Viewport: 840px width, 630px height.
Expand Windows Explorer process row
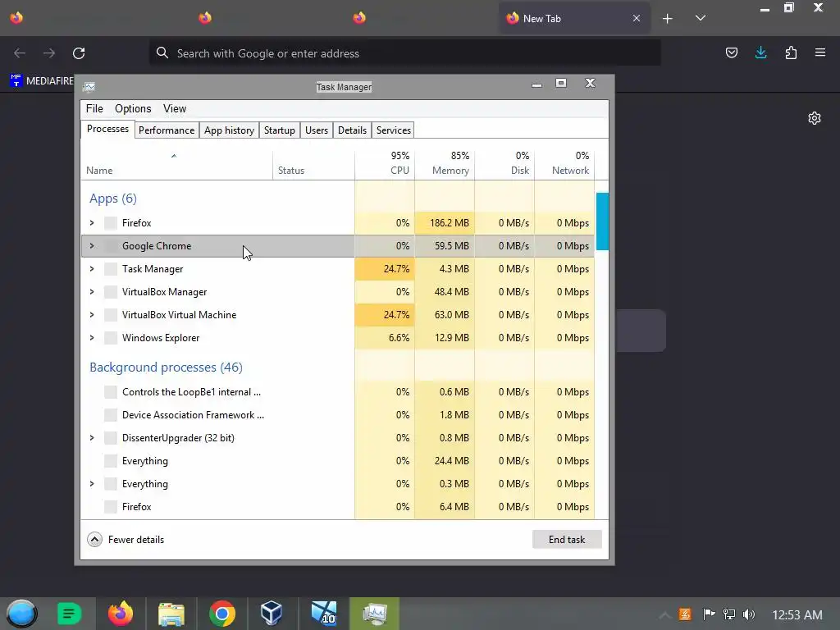click(92, 338)
